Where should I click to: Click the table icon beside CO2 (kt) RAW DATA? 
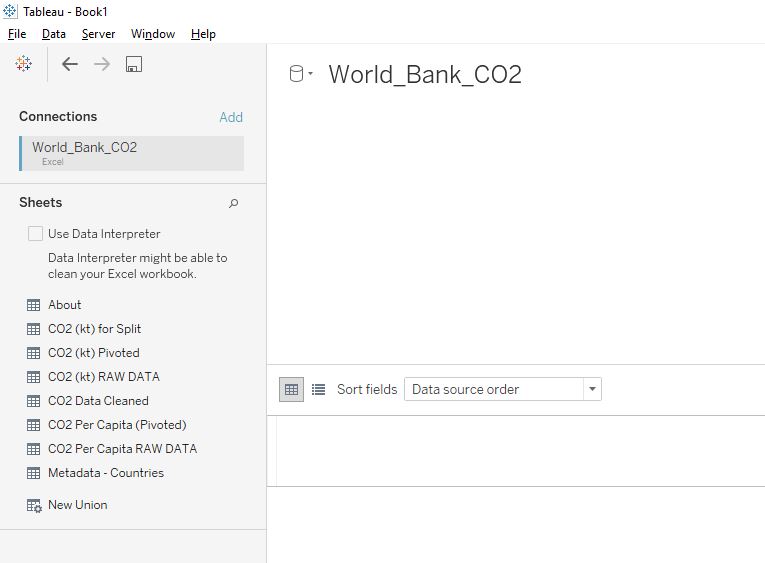point(33,377)
